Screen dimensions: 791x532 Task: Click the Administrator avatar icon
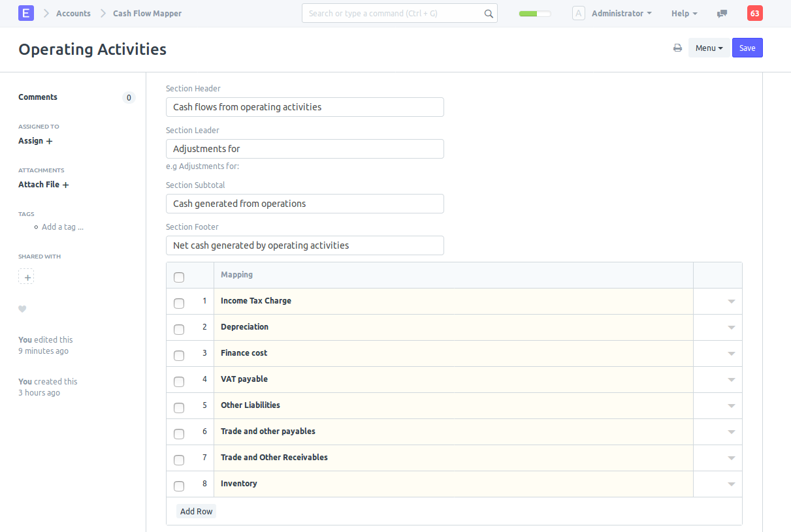[578, 13]
